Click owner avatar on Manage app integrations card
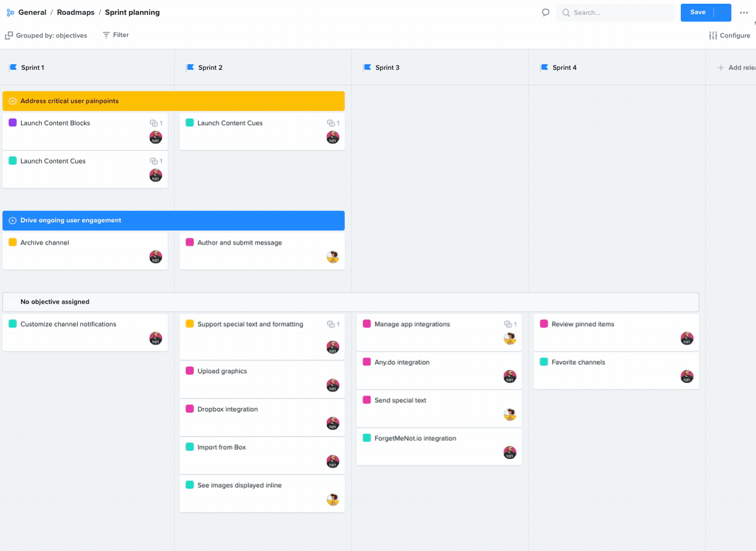This screenshot has width=756, height=551. [510, 338]
